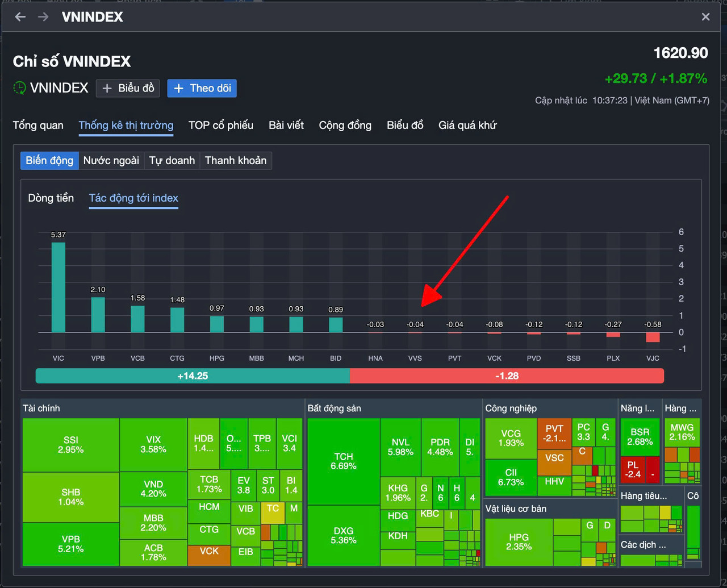Go forward with the right arrow icon
The height and width of the screenshot is (588, 727).
pyautogui.click(x=43, y=16)
